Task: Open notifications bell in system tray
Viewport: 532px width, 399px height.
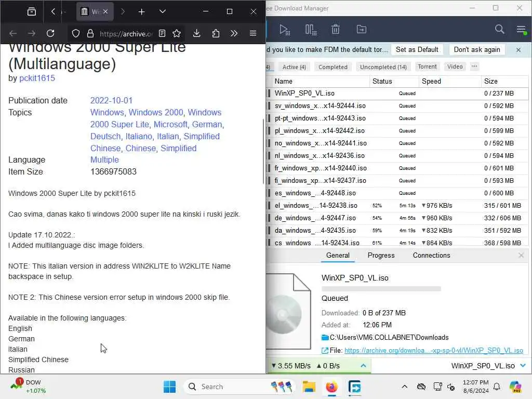Action: [497, 387]
